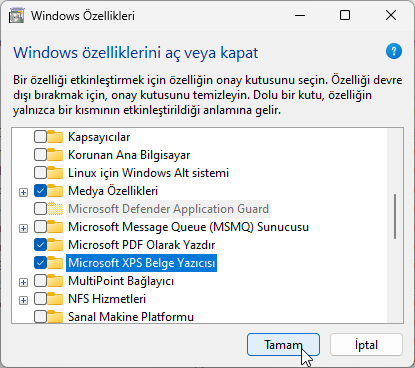Select the NFS Hizmetleri label

pos(107,299)
